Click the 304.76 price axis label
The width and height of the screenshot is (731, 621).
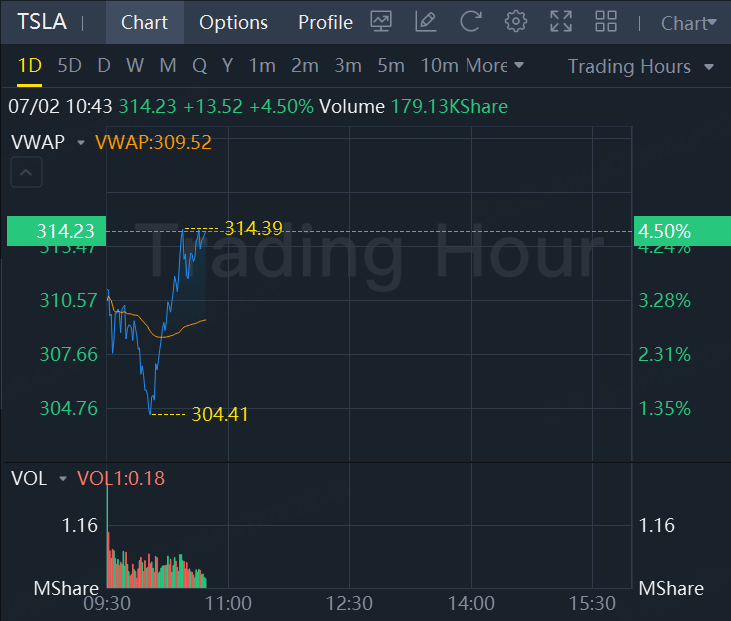(69, 408)
